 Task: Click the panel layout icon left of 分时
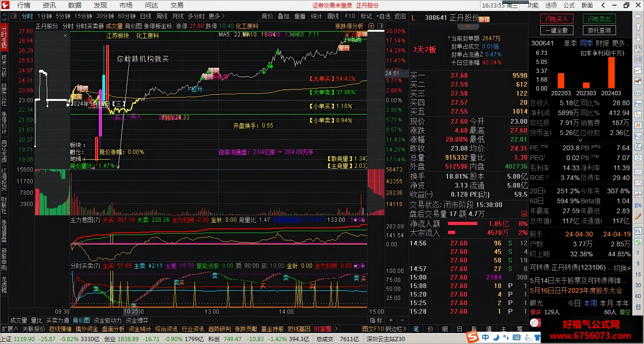pyautogui.click(x=14, y=16)
